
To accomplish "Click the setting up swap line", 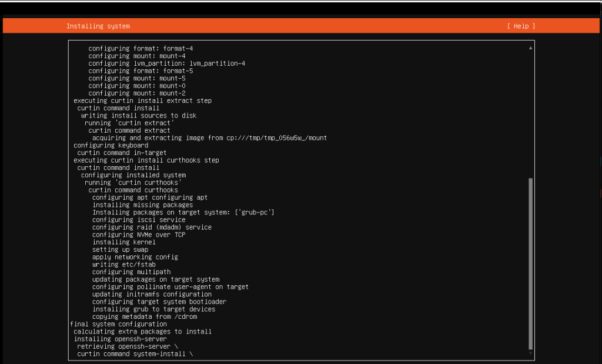I will tap(120, 250).
